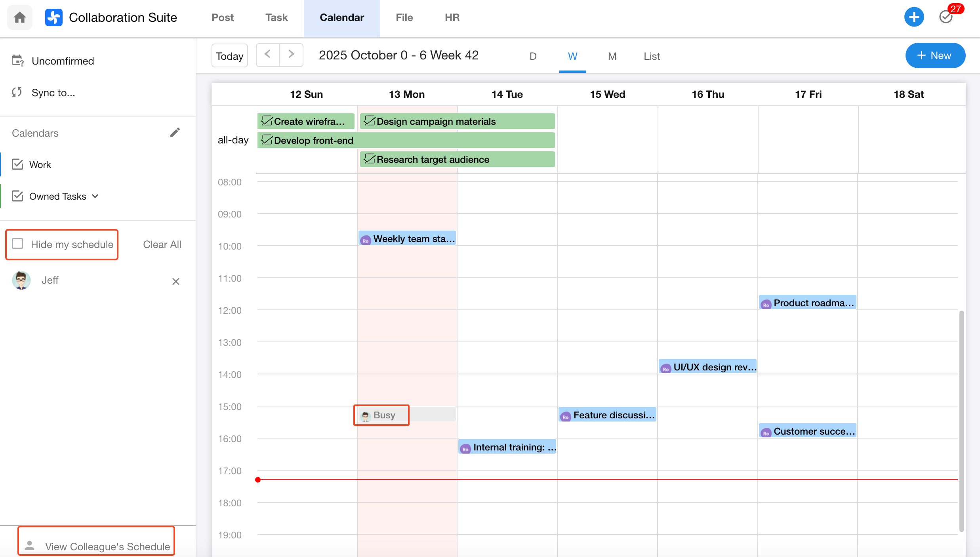Toggle the Work calendar checkbox
This screenshot has width=980, height=557.
click(17, 164)
